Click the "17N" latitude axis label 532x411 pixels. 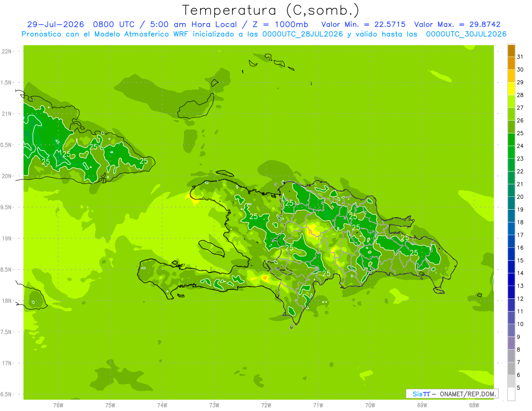(6, 363)
